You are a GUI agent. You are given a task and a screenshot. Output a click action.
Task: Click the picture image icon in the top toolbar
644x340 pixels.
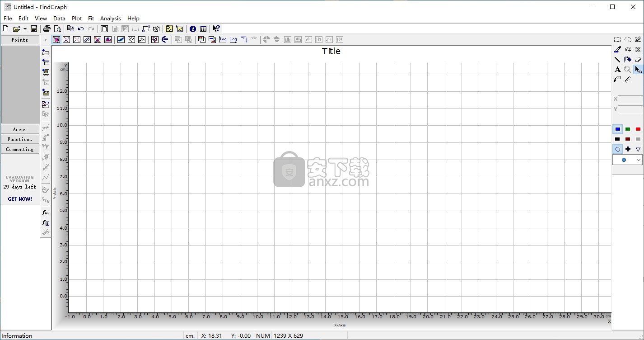(180, 28)
